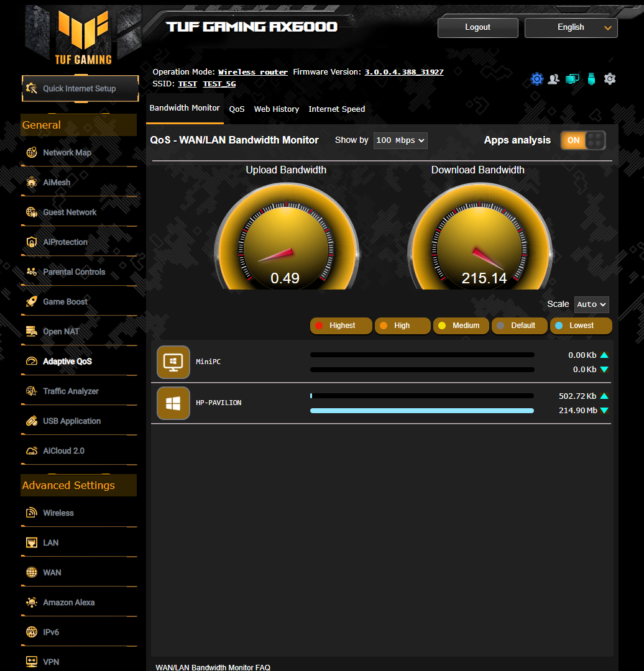Click the HP-PAVILION download bandwidth bar
The image size is (644, 671).
[x=421, y=411]
